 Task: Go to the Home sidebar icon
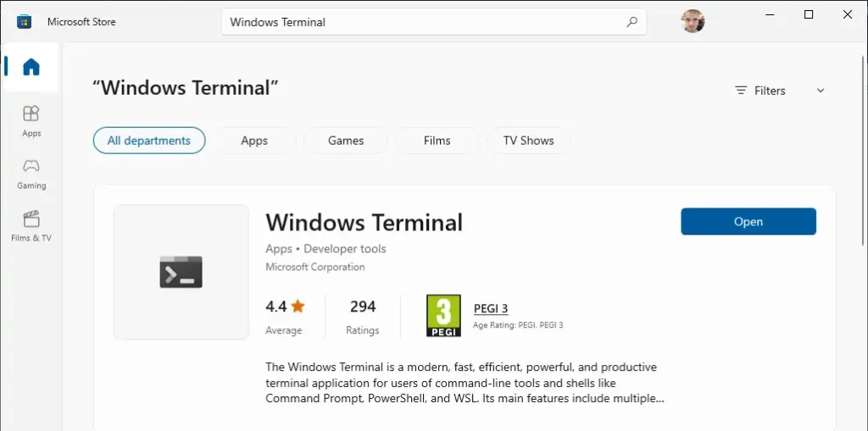click(31, 67)
